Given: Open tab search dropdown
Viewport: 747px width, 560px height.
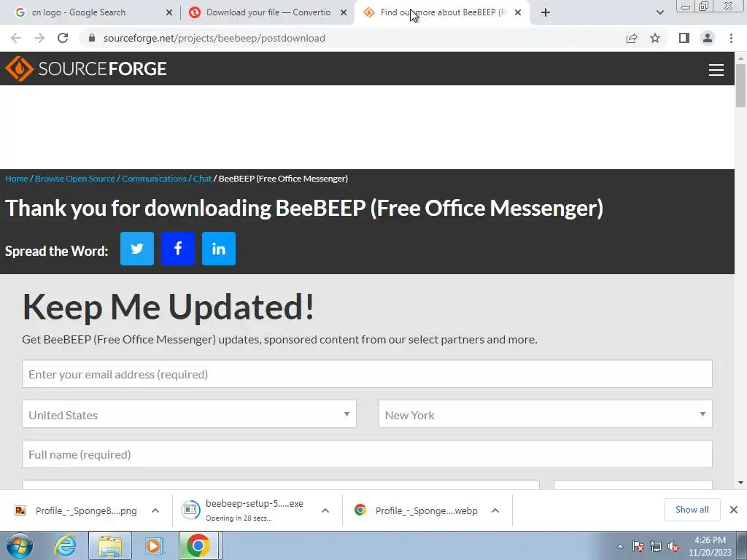Looking at the screenshot, I should pyautogui.click(x=659, y=13).
